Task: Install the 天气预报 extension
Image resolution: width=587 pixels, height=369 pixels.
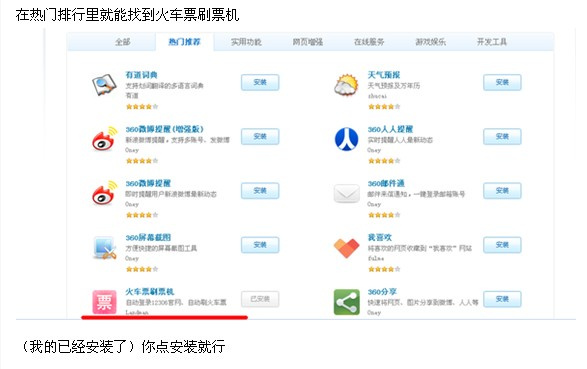Action: [502, 82]
